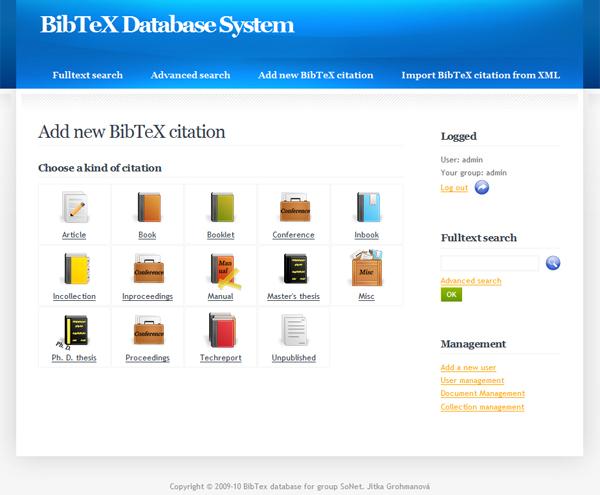Open the Fulltext search navigation item
The height and width of the screenshot is (495, 600).
tap(88, 75)
